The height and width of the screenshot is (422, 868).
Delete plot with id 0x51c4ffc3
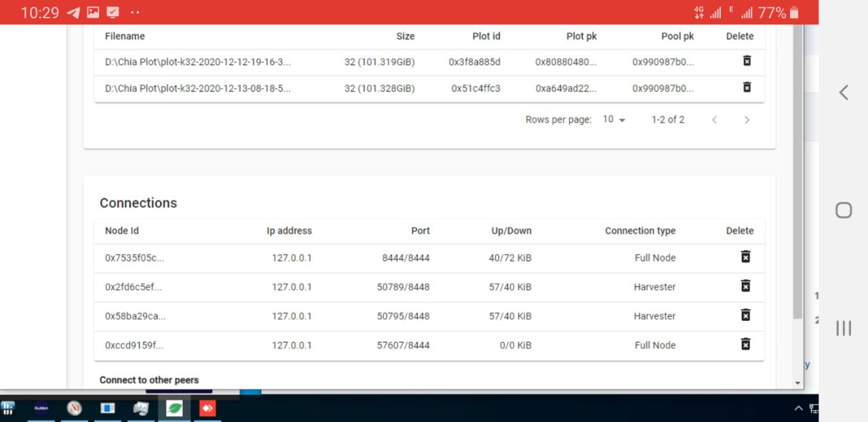[x=747, y=87]
